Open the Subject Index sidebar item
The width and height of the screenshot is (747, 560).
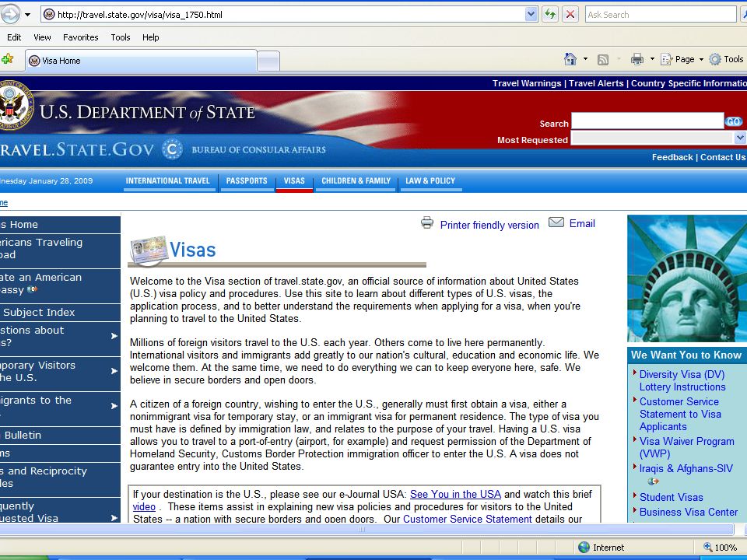[60, 313]
